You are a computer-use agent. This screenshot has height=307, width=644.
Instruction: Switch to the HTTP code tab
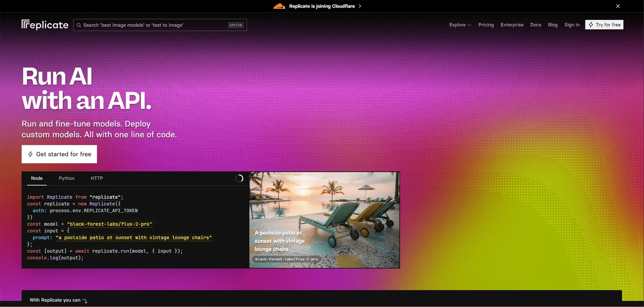pyautogui.click(x=97, y=178)
